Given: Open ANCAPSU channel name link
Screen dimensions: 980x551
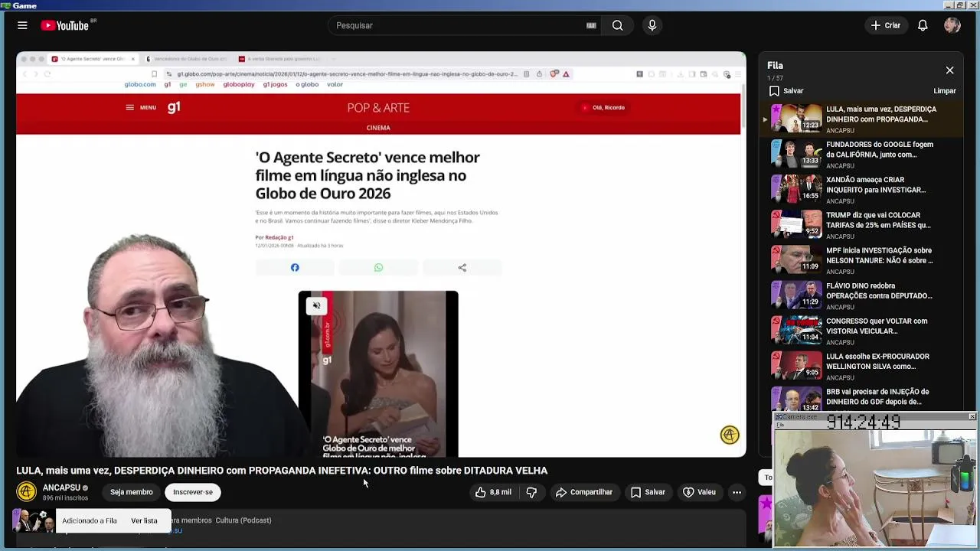Looking at the screenshot, I should (61, 487).
